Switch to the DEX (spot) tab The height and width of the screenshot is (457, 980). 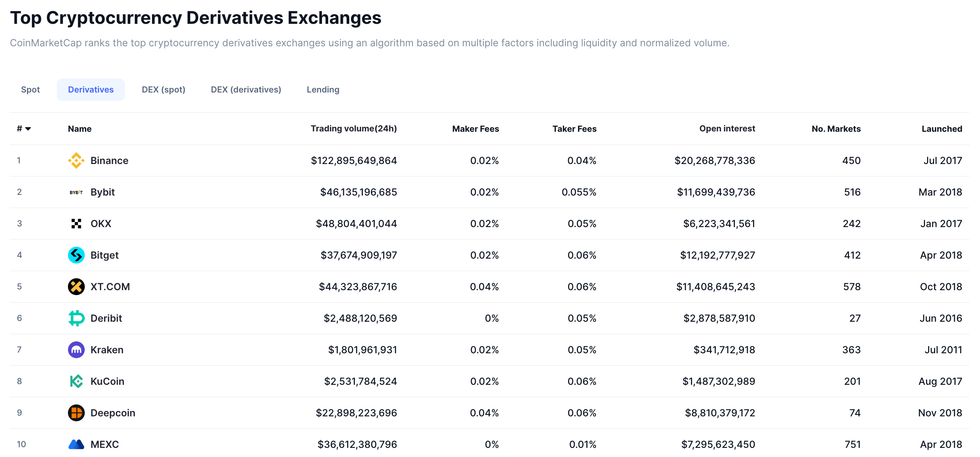pos(163,89)
